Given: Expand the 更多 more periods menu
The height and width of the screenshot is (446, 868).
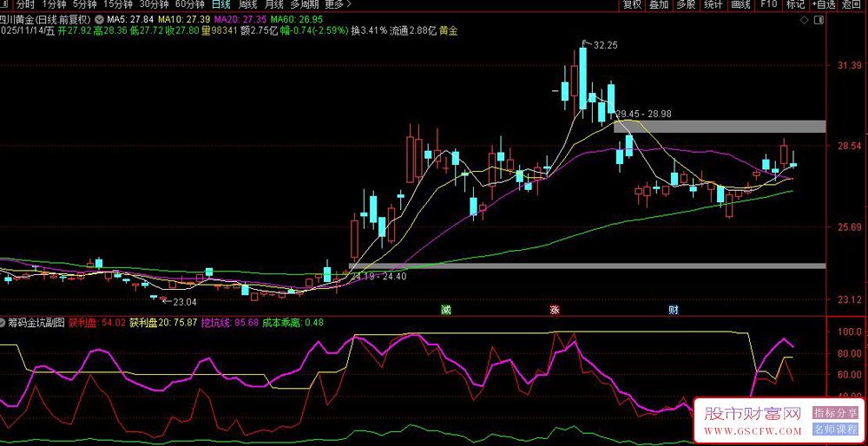Looking at the screenshot, I should 338,5.
